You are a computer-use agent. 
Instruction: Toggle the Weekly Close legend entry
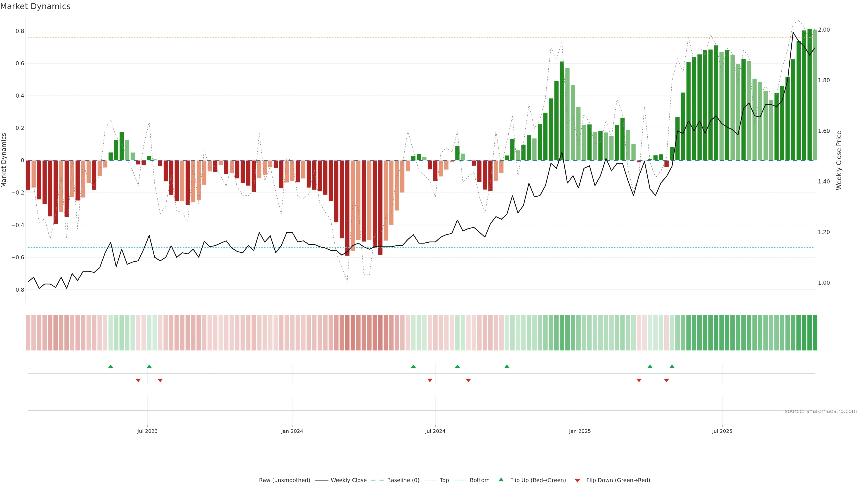[348, 480]
